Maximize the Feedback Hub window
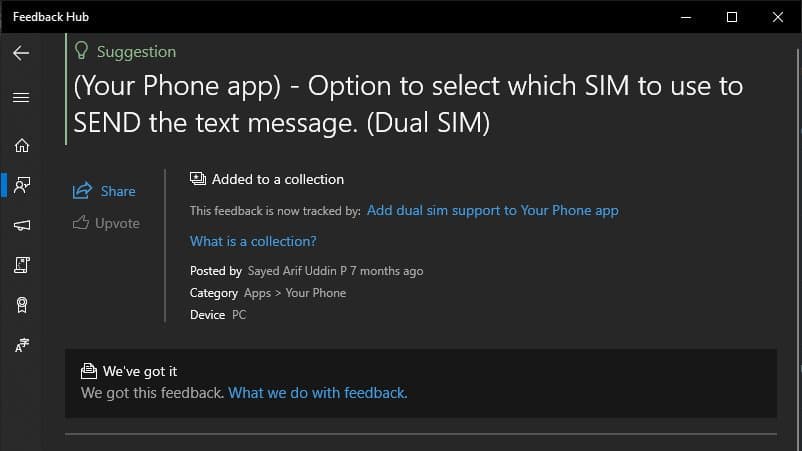The height and width of the screenshot is (451, 802). pos(732,17)
